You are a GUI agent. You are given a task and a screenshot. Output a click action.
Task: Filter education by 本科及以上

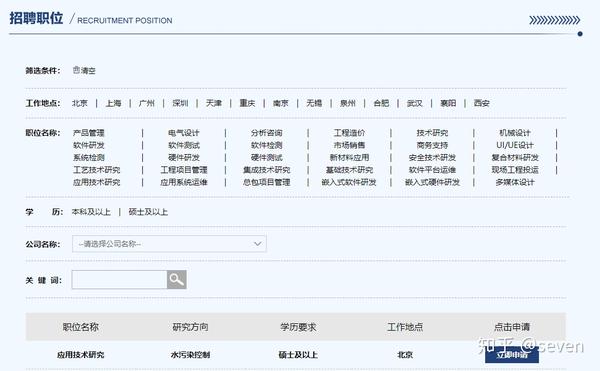point(91,212)
